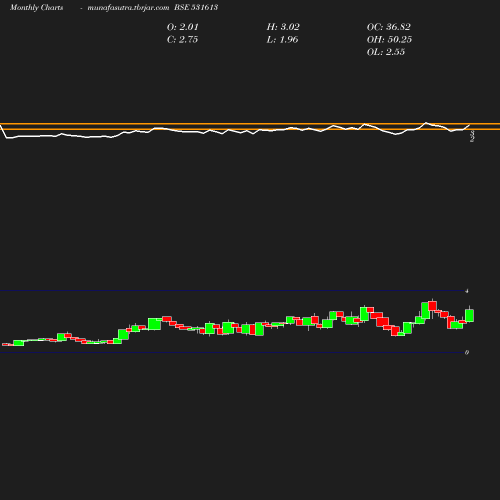Viewport: 500px width, 500px height.
Task: Click the 'Monthly Charts' title text
Action: 36,7
